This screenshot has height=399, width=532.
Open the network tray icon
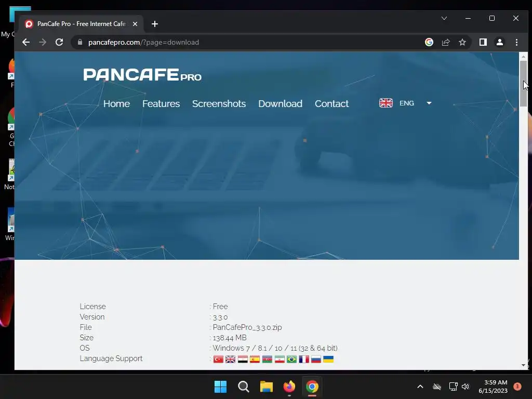453,387
